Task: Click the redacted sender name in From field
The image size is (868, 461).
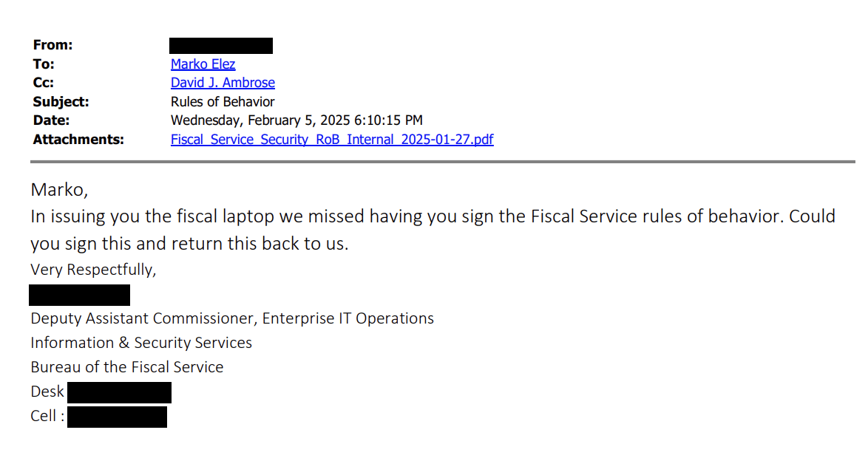Action: click(221, 46)
